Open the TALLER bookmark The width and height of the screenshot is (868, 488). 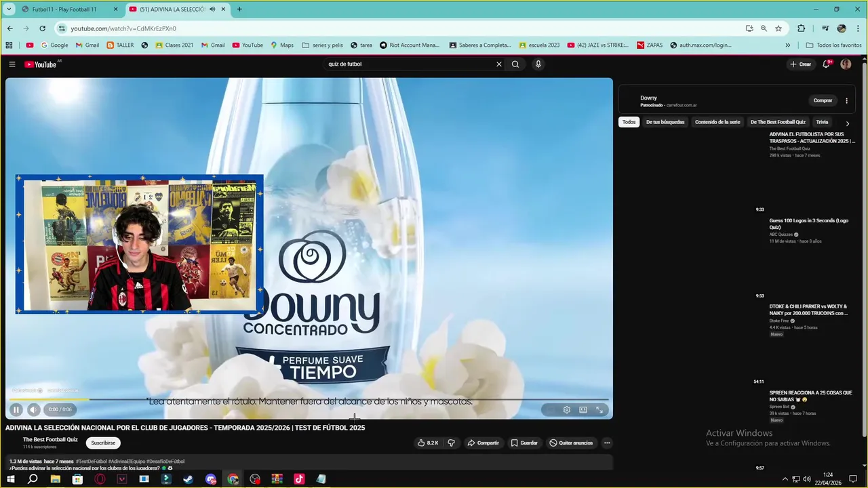click(120, 45)
